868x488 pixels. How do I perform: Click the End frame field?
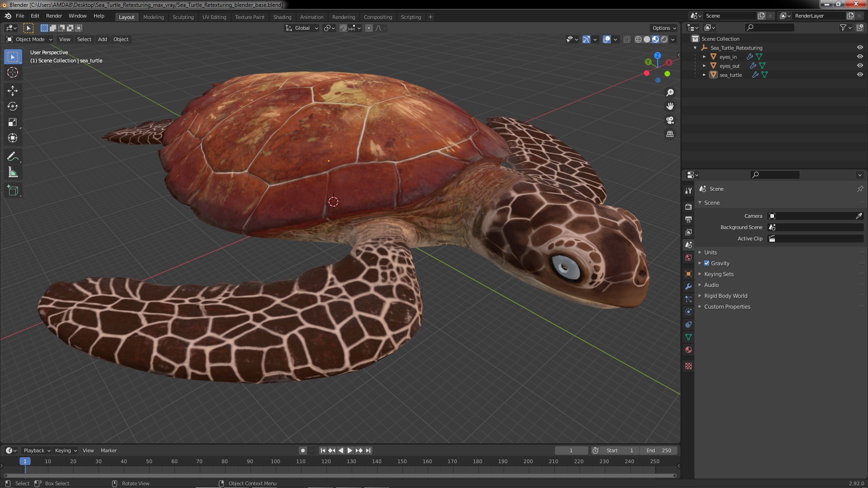pyautogui.click(x=658, y=450)
